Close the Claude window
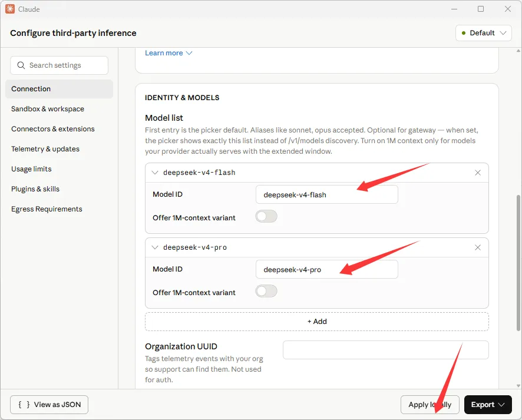 tap(508, 9)
